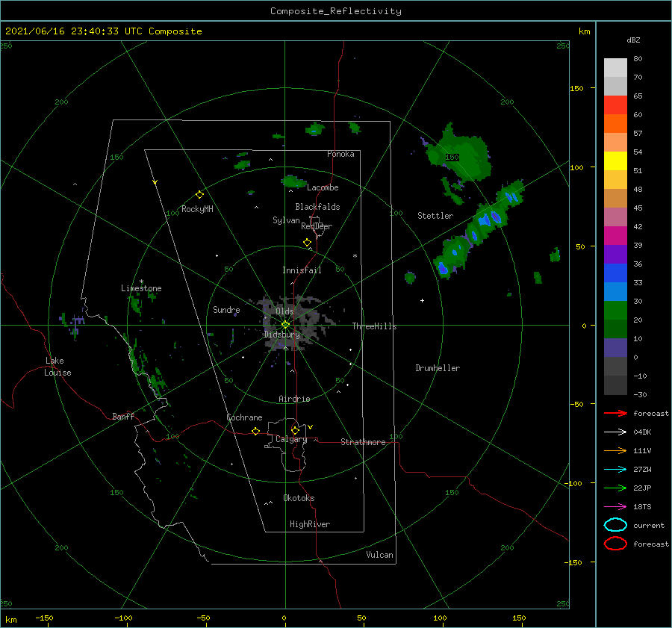
Task: Click the ThreeHills label
Action: (x=374, y=326)
